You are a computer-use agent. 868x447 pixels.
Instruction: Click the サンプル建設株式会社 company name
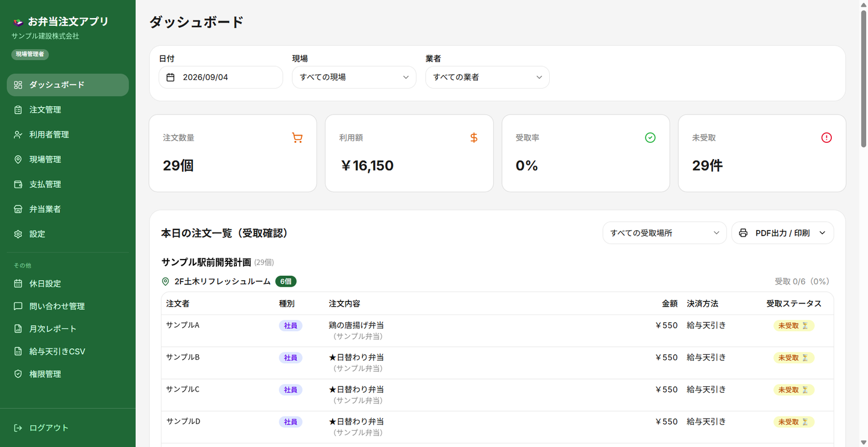(45, 36)
